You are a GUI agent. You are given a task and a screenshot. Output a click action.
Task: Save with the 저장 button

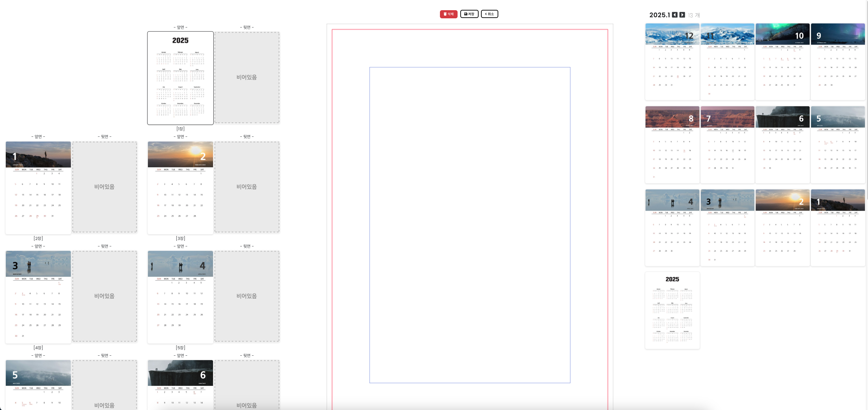tap(469, 14)
